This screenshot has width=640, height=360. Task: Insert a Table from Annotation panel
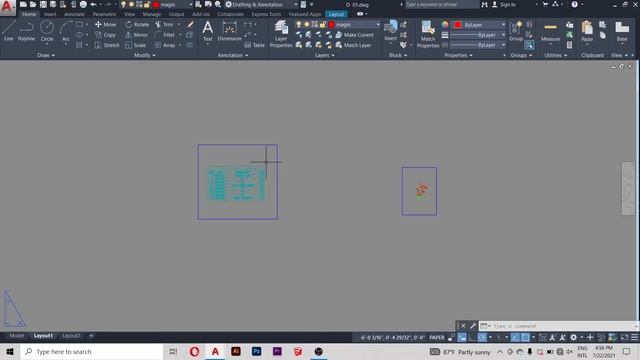tap(254, 45)
